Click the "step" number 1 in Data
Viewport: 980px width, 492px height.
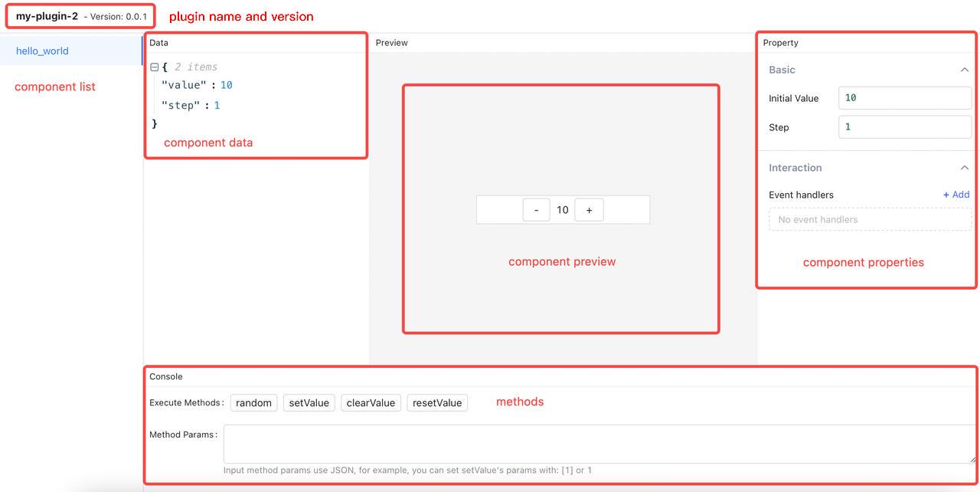(x=217, y=106)
